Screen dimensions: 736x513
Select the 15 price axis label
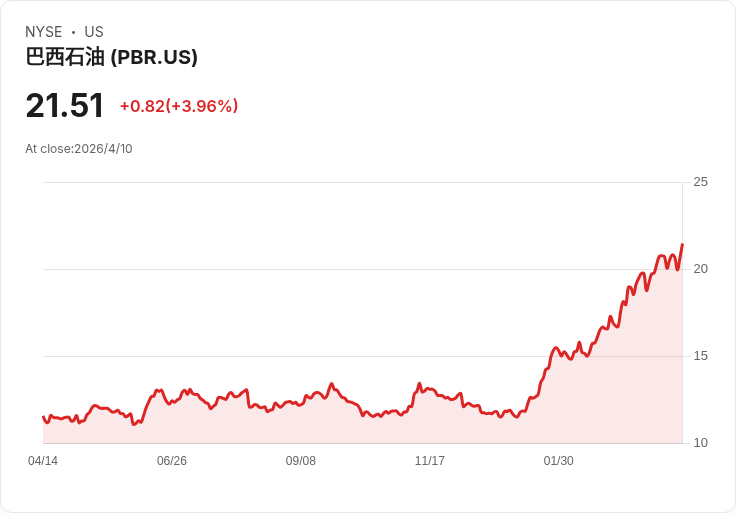pyautogui.click(x=700, y=356)
